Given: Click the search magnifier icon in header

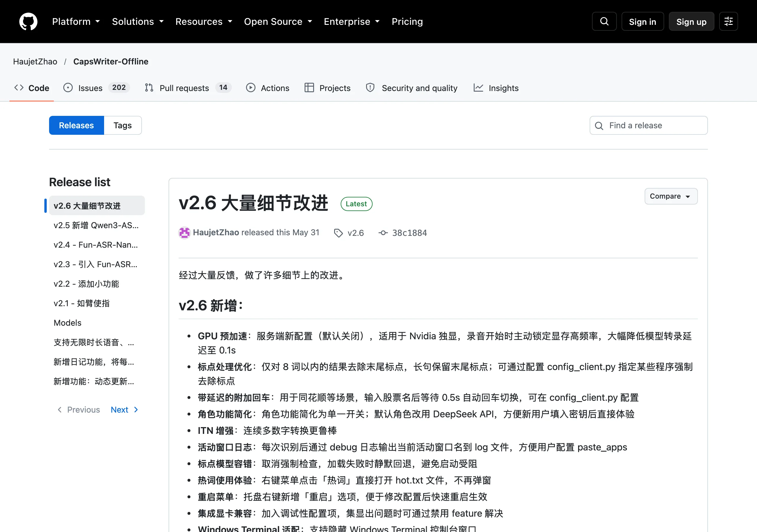Looking at the screenshot, I should pyautogui.click(x=604, y=21).
